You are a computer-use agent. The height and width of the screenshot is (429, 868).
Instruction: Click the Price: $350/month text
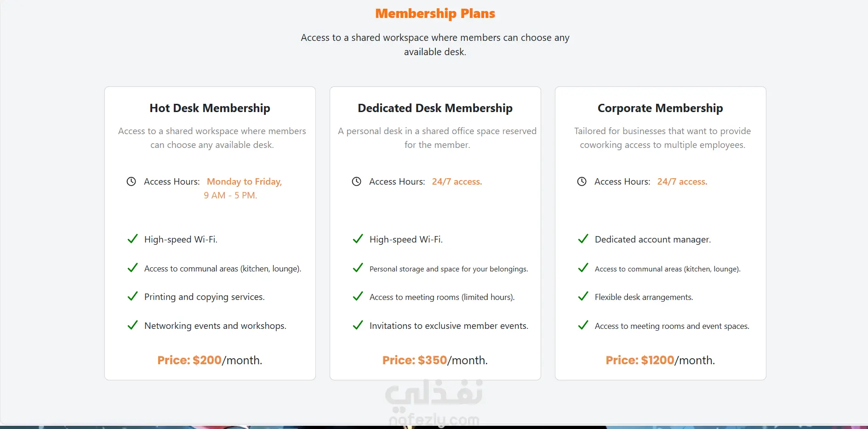tap(435, 360)
